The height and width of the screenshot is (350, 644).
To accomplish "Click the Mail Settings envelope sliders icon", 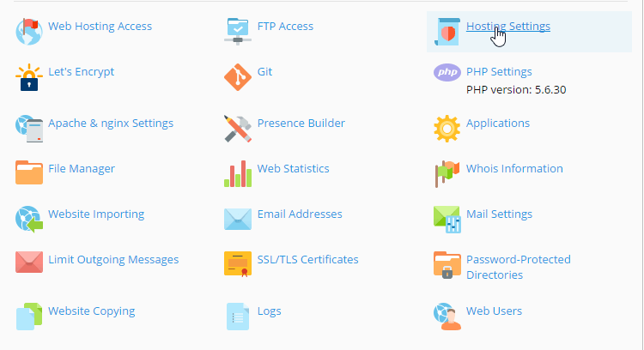I will pyautogui.click(x=447, y=220).
